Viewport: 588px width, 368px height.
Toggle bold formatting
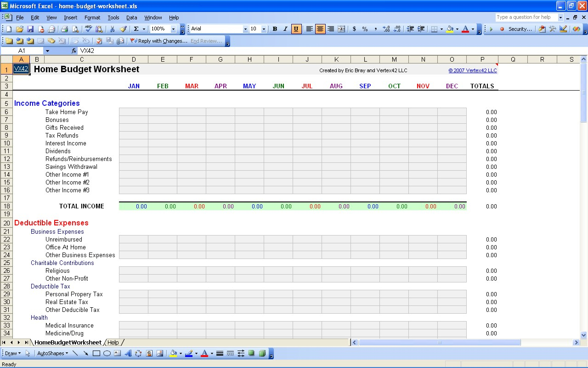click(275, 29)
